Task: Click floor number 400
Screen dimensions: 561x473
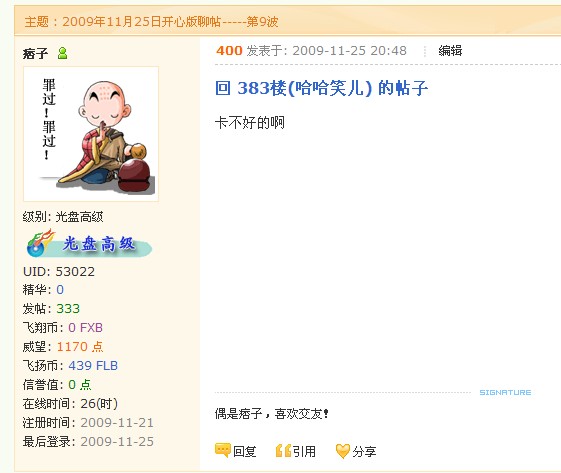Action: [x=229, y=51]
